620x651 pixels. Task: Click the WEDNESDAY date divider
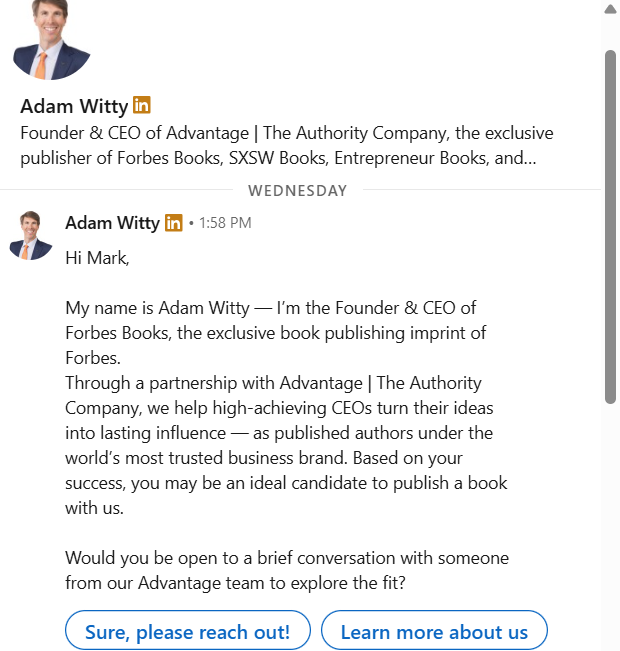298,190
